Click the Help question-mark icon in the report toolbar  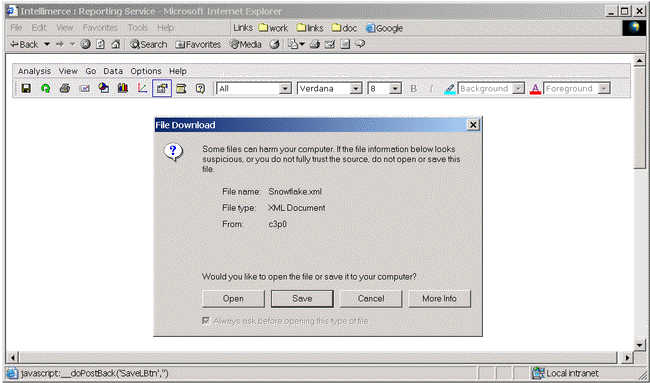201,88
